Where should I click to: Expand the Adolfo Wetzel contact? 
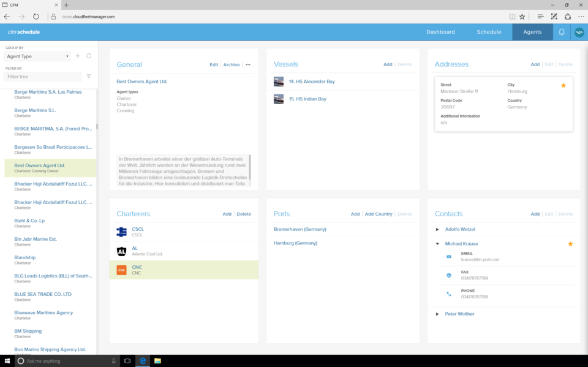(x=437, y=229)
